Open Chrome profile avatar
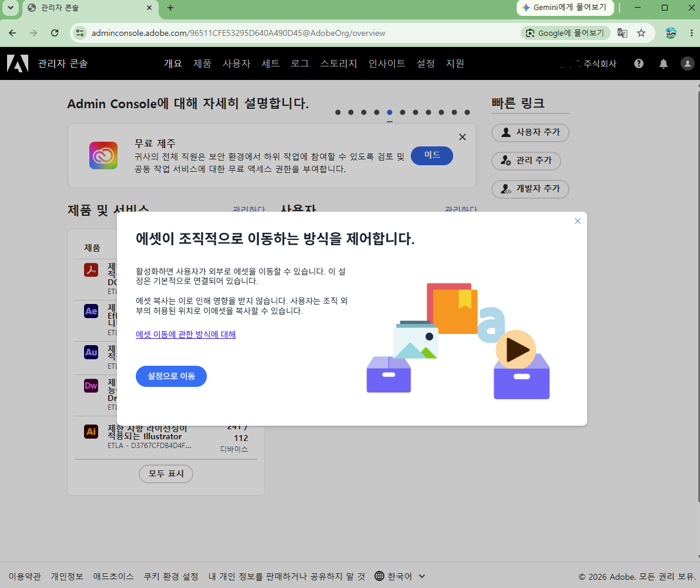The width and height of the screenshot is (700, 588). tap(671, 32)
